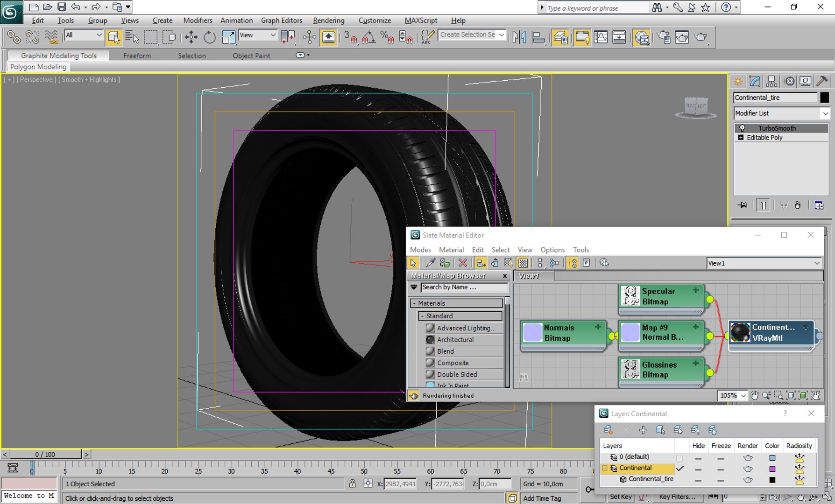This screenshot has height=504, width=835.
Task: Open the Manage Layers toolbar icon
Action: click(x=560, y=37)
